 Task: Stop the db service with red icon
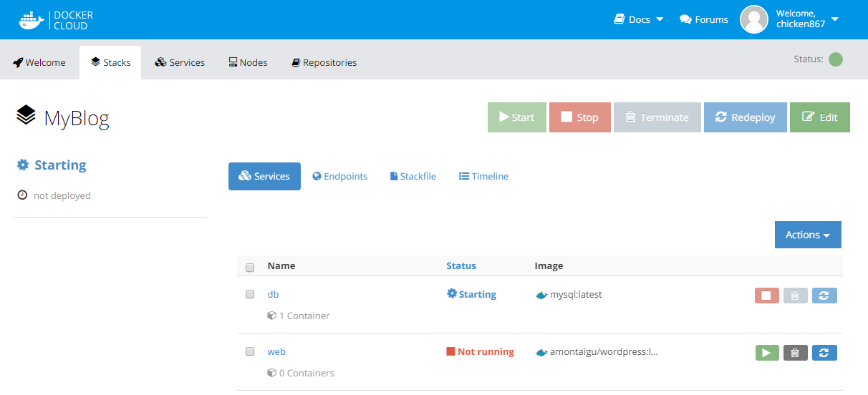[766, 295]
